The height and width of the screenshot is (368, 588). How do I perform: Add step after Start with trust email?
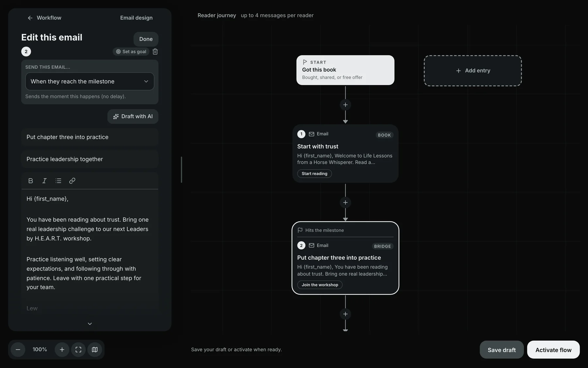[x=345, y=202]
